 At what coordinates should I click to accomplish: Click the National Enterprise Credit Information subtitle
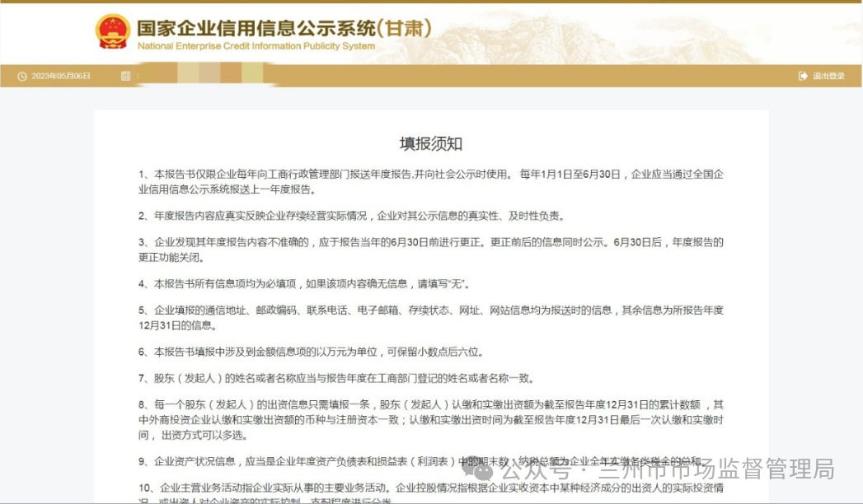256,47
